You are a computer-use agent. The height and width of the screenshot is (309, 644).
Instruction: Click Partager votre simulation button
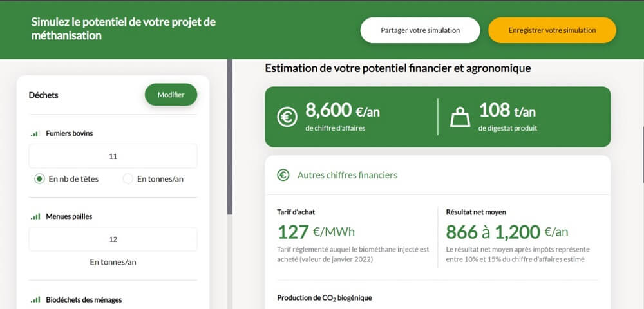pyautogui.click(x=420, y=30)
